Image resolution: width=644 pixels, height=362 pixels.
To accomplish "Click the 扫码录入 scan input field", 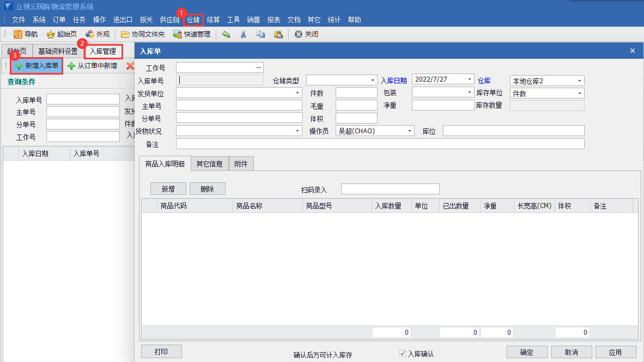I will click(x=390, y=189).
